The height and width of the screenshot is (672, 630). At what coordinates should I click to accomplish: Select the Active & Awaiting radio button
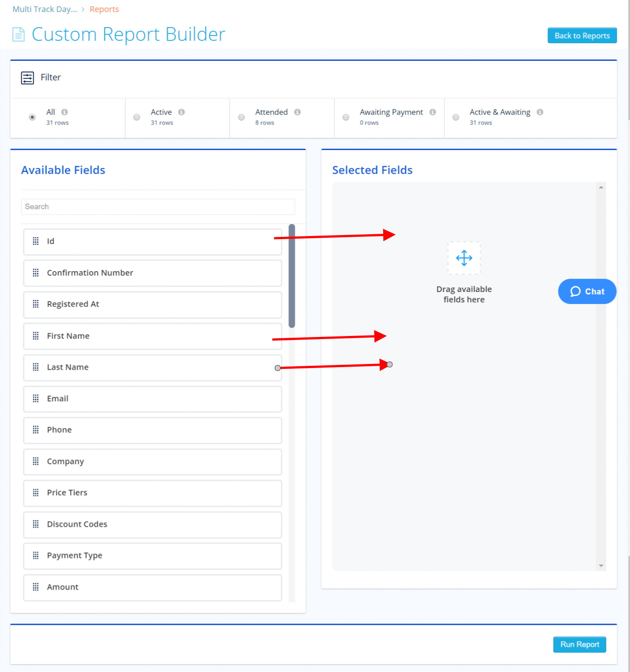coord(456,117)
